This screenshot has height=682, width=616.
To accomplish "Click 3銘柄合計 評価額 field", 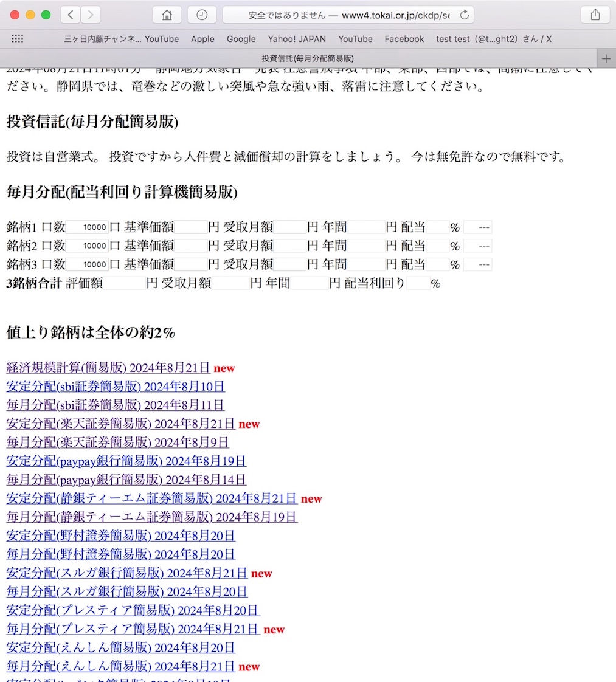I will click(125, 283).
